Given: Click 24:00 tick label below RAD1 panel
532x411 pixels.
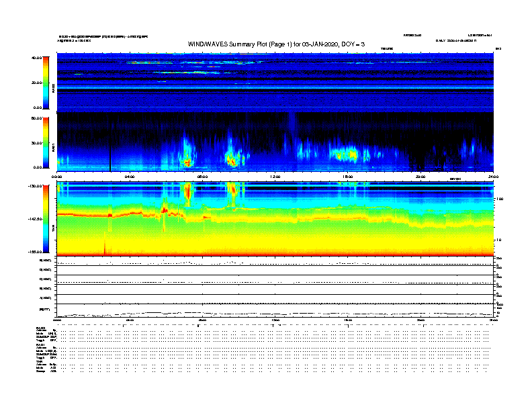Looking at the screenshot, I should [x=493, y=177].
